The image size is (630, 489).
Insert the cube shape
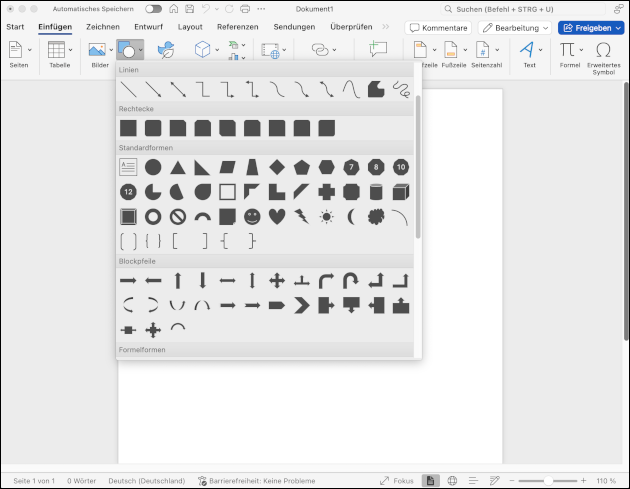point(401,192)
